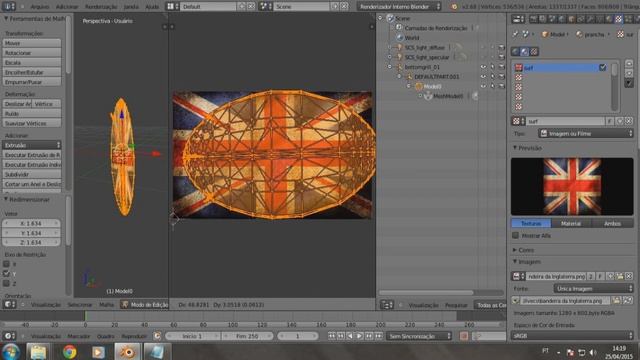Enable Mostrar Alfa checkbox
This screenshot has width=640, height=360.
click(516, 236)
